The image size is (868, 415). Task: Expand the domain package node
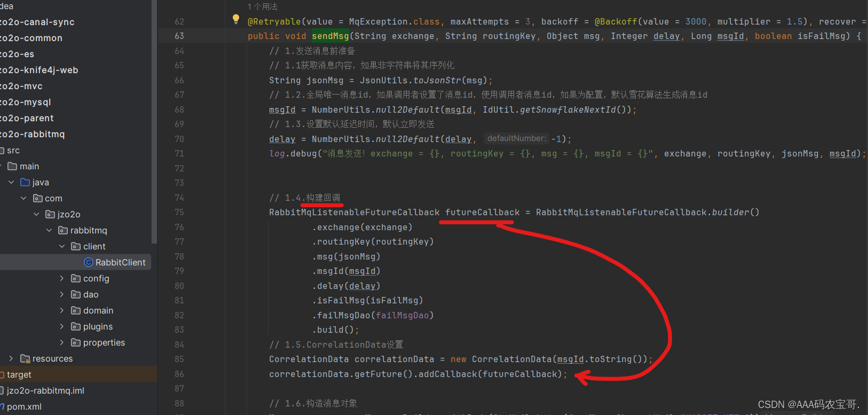[x=62, y=310]
